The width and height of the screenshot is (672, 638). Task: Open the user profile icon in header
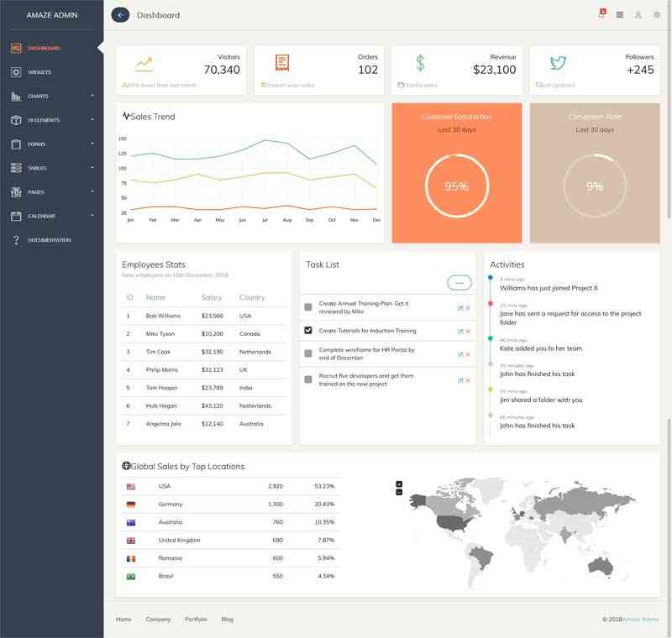(638, 14)
